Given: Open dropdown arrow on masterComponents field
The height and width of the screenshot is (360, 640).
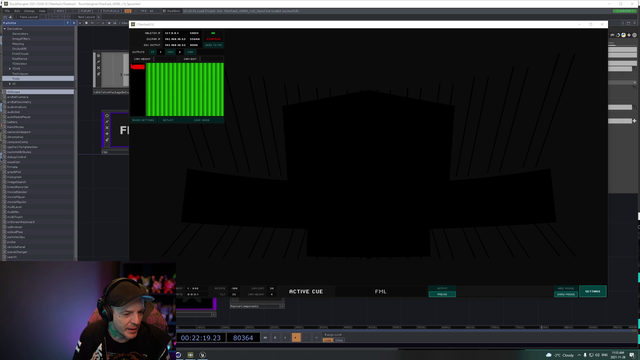Looking at the screenshot, I should pos(282,306).
